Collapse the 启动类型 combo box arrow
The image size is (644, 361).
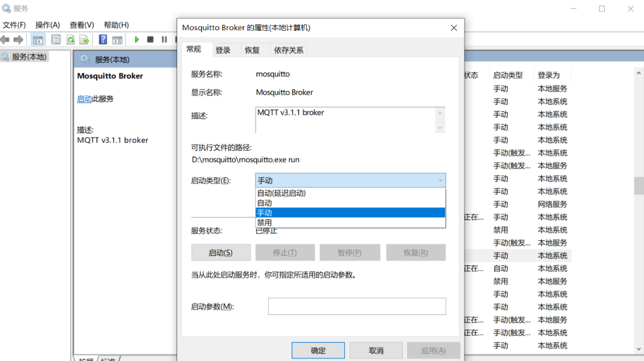440,181
